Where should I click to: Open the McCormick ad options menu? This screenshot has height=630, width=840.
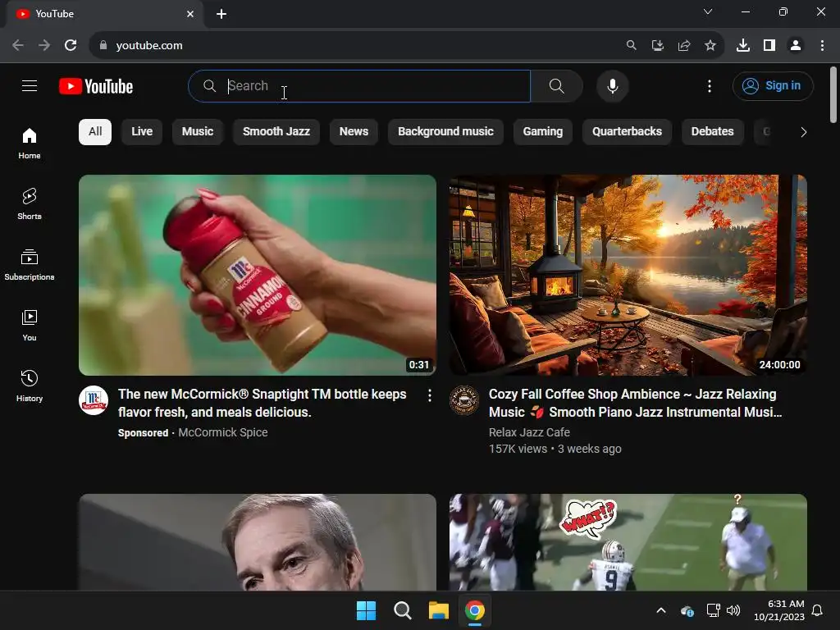pyautogui.click(x=430, y=395)
